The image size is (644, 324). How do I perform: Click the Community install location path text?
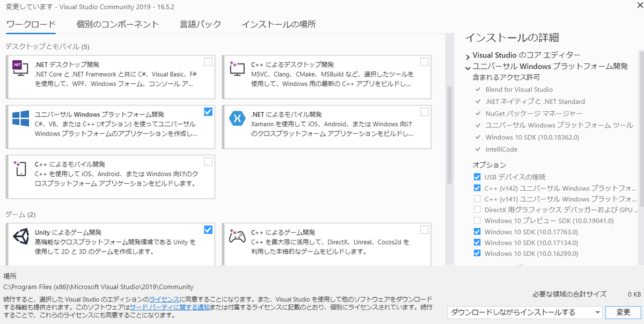98,287
